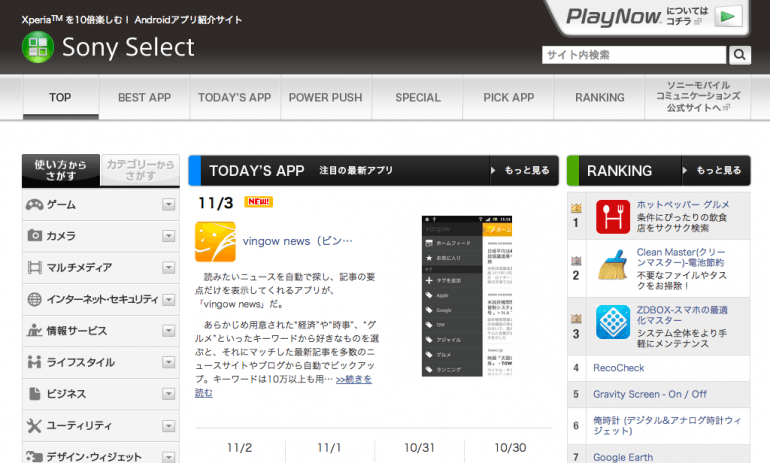Click the icon for デザイン・ウィジェット

(34, 457)
